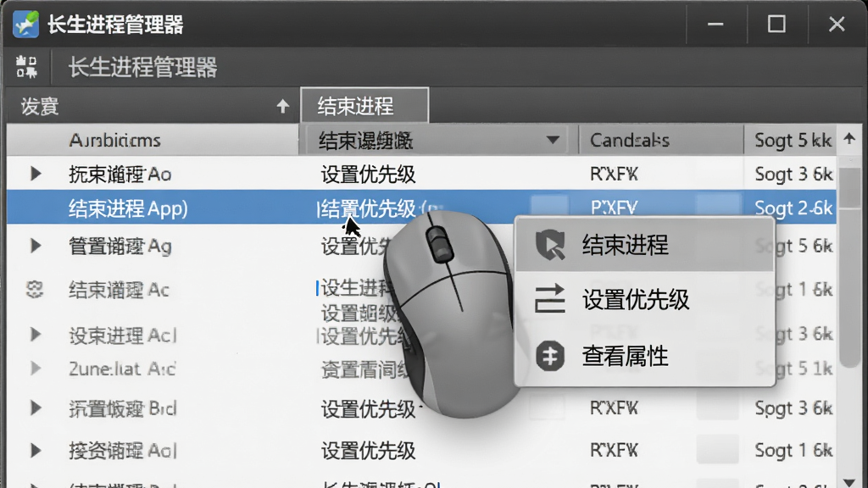Screen dimensions: 868x488
Task: Expand the row ending with Aol
Action: [x=36, y=451]
